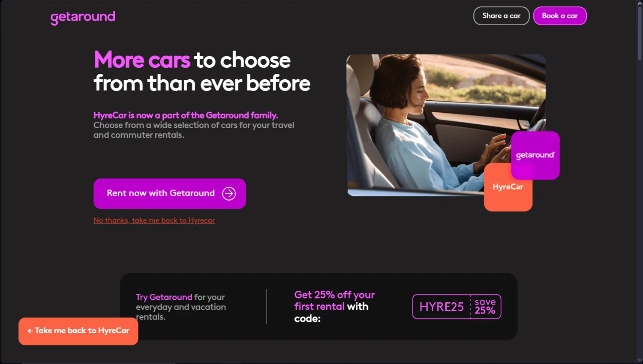Click Rent now with Getaround
This screenshot has width=643, height=364.
[x=170, y=194]
